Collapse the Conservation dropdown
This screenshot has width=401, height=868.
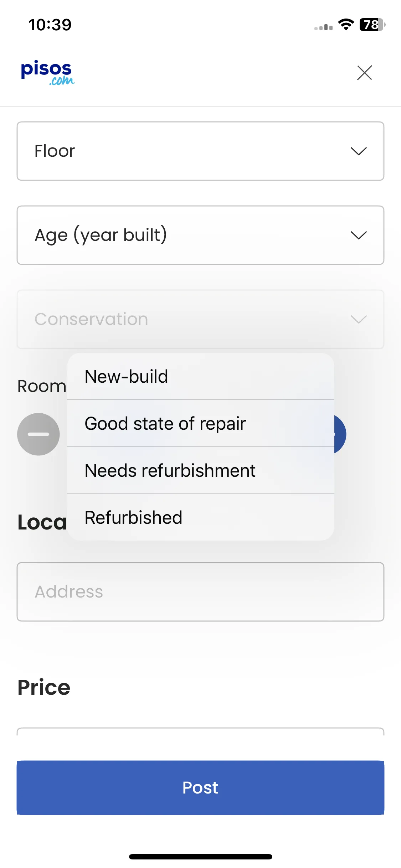coord(200,319)
